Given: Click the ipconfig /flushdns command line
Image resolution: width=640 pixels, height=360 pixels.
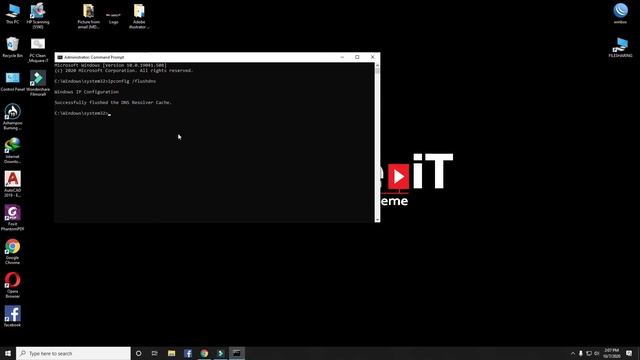Looking at the screenshot, I should click(x=105, y=81).
